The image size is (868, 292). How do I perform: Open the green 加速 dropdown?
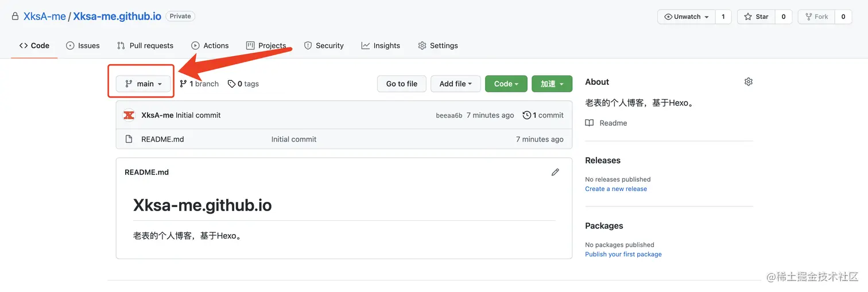pyautogui.click(x=552, y=84)
